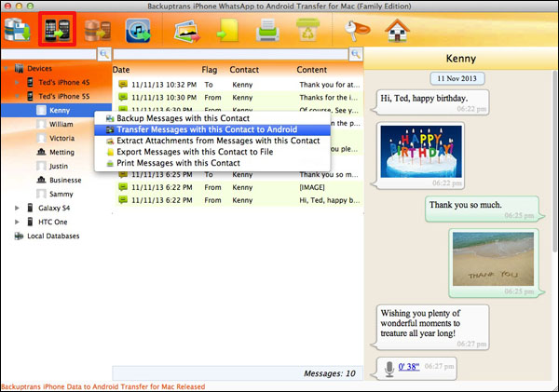Viewport: 559px width, 392px height.
Task: Click the message search input field
Action: coord(231,54)
